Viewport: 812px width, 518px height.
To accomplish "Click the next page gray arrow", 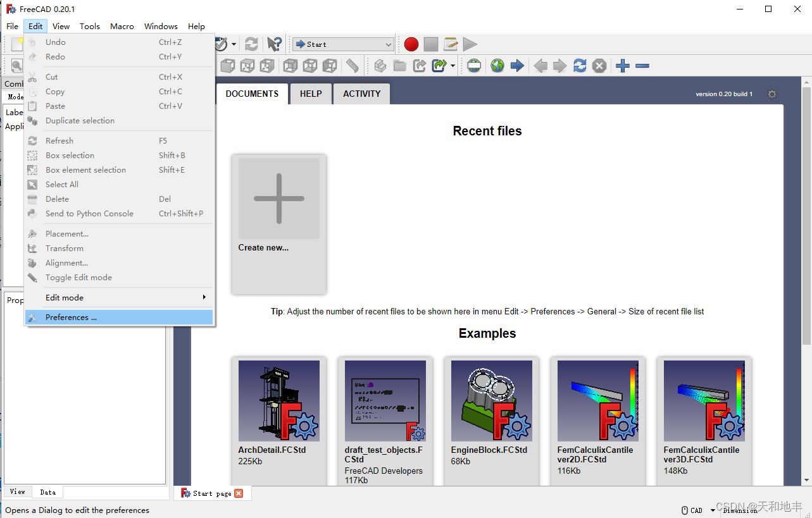I will pos(559,66).
